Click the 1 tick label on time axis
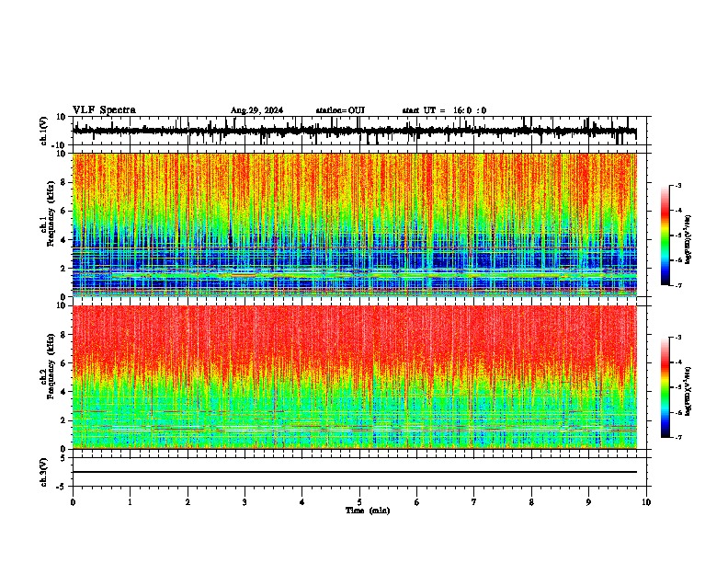728x563 pixels. 130,502
